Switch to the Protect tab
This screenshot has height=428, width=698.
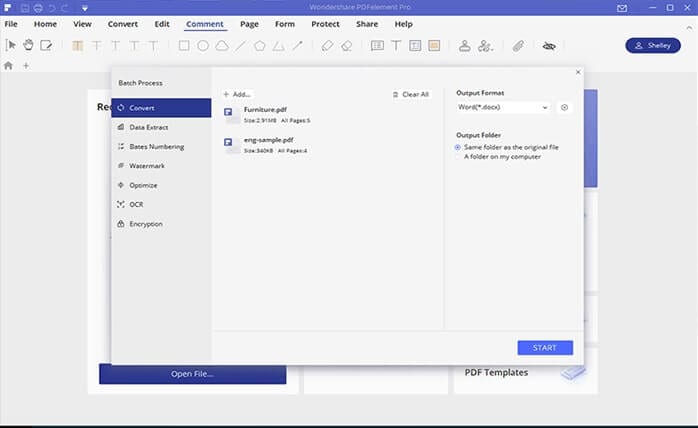[325, 24]
